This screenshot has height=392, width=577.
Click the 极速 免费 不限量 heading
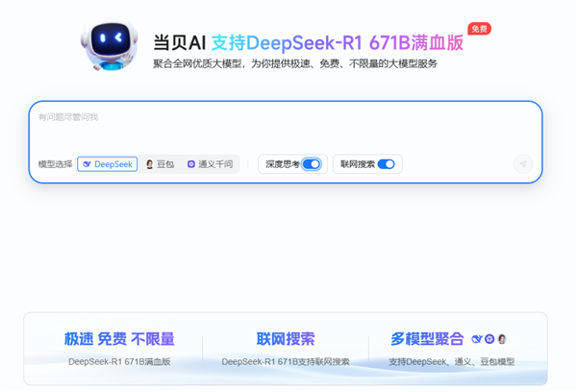(x=119, y=339)
